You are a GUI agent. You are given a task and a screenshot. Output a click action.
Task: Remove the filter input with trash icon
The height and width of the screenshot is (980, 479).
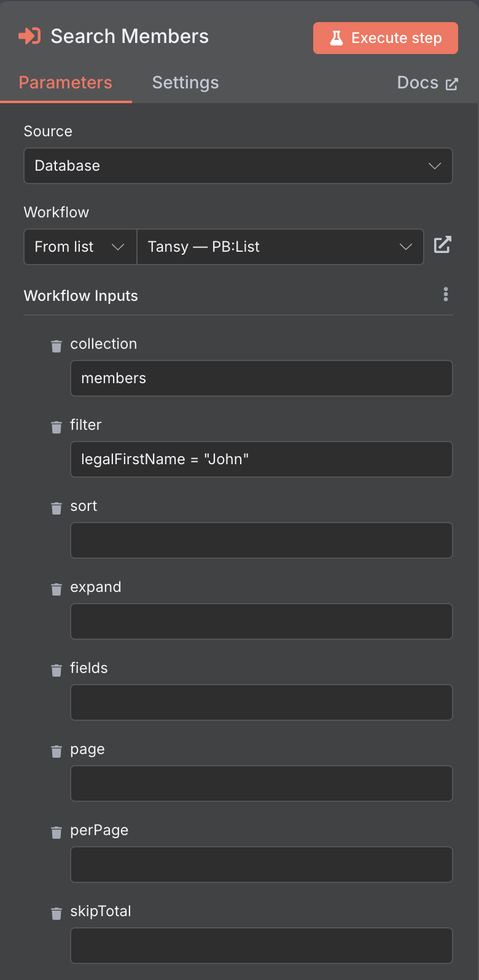tap(56, 427)
